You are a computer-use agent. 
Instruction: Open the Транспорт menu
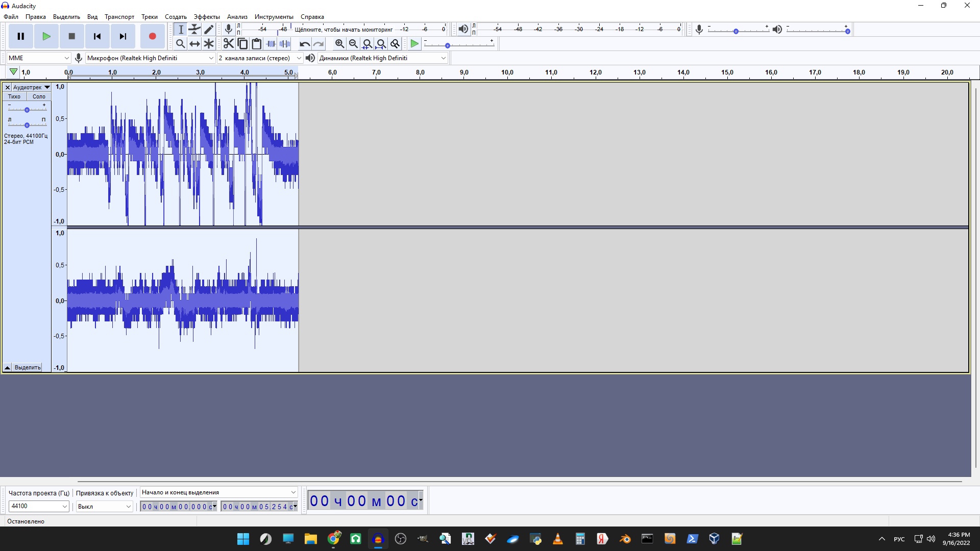(119, 17)
